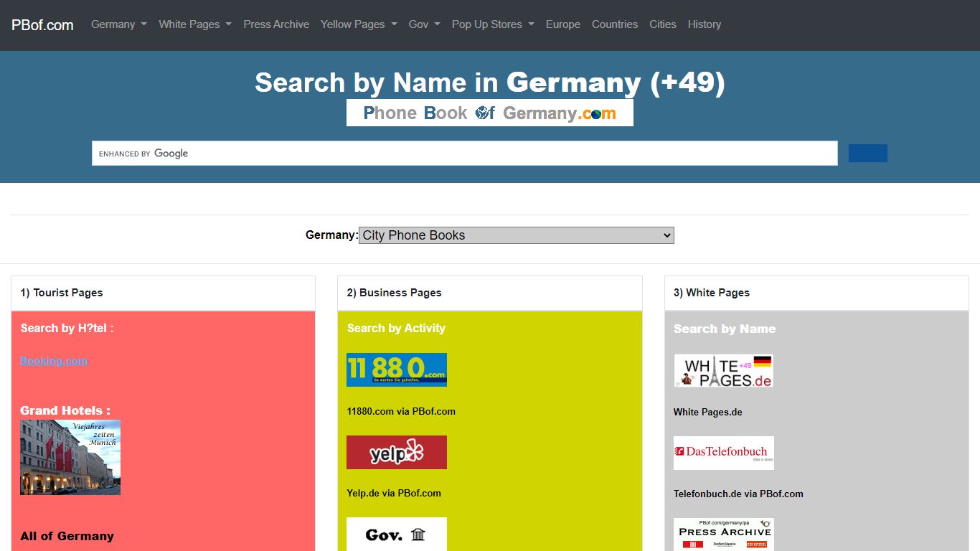Image resolution: width=980 pixels, height=551 pixels.
Task: Click the 'Grand Hotels :' heading
Action: click(x=65, y=410)
